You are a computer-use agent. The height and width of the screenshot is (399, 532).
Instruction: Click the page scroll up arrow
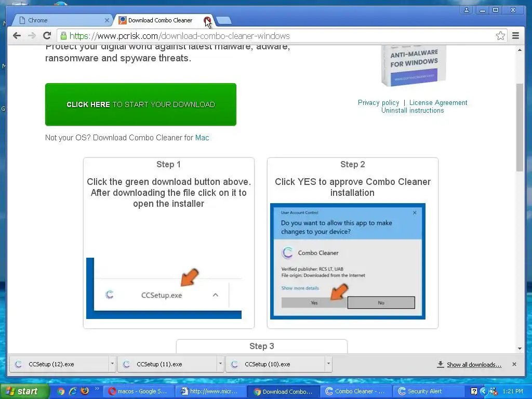tap(520, 50)
